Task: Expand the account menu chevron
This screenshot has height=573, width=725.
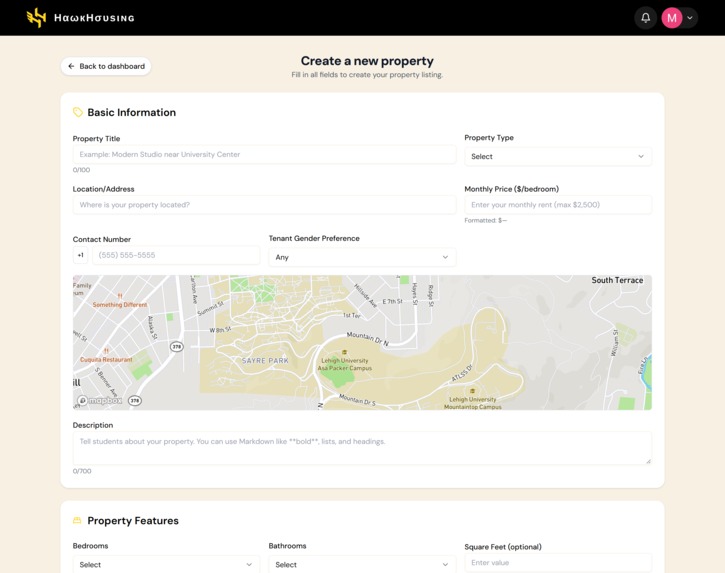Action: 690,18
